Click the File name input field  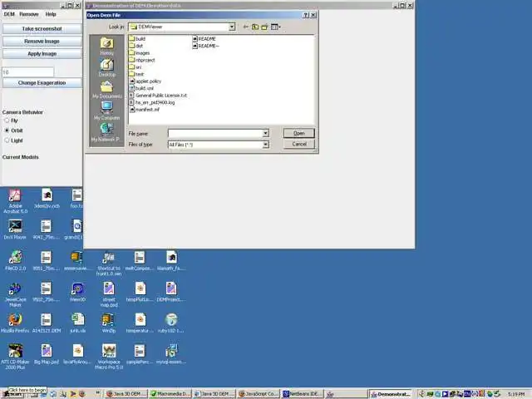[215, 133]
